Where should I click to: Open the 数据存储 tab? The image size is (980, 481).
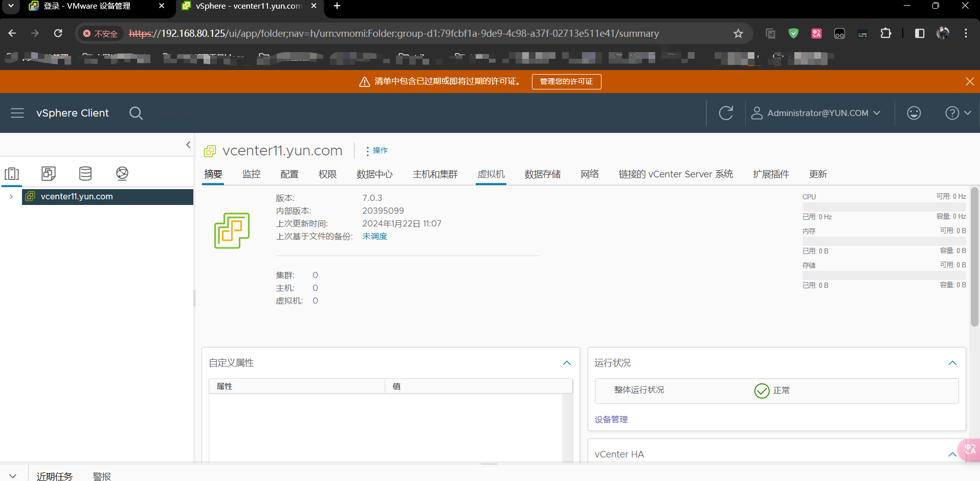[543, 174]
